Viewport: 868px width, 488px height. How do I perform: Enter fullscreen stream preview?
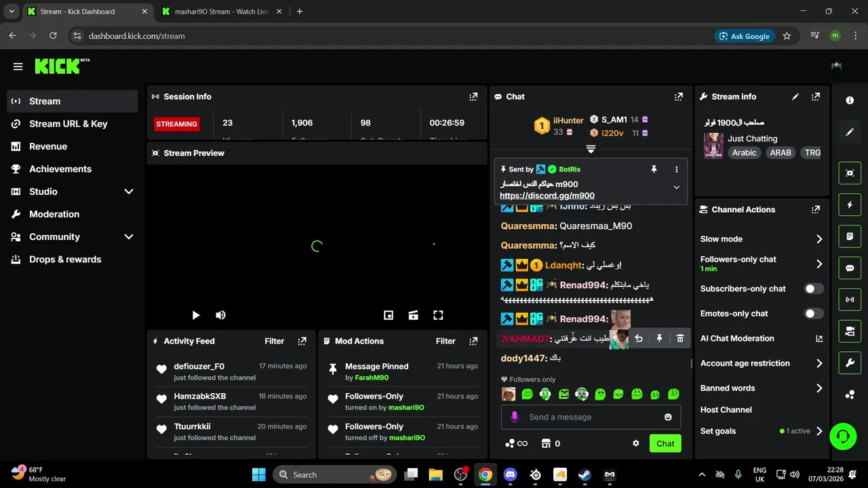(x=438, y=315)
